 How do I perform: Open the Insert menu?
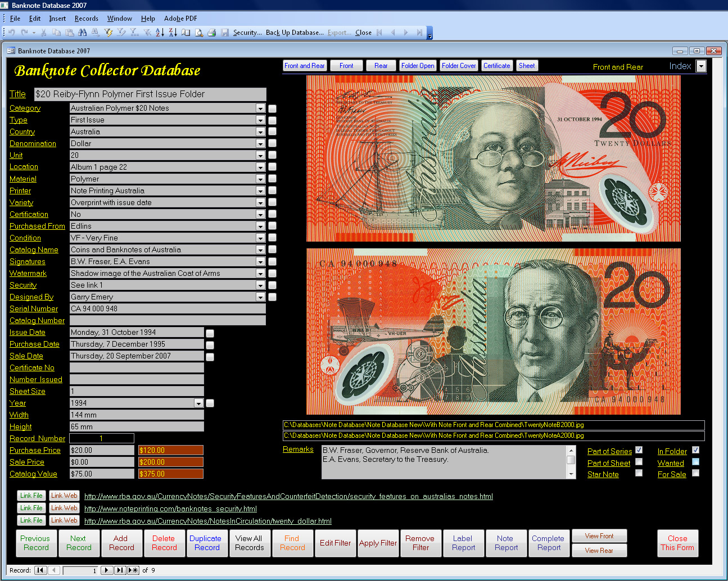pos(57,19)
